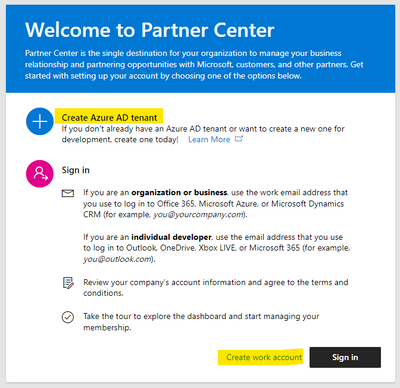Click the Review your company's account information text
Viewport: 400px width, 388px height.
coord(216,287)
